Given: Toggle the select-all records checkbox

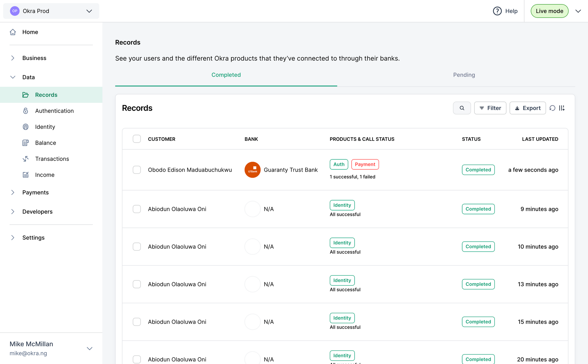Looking at the screenshot, I should (x=137, y=139).
